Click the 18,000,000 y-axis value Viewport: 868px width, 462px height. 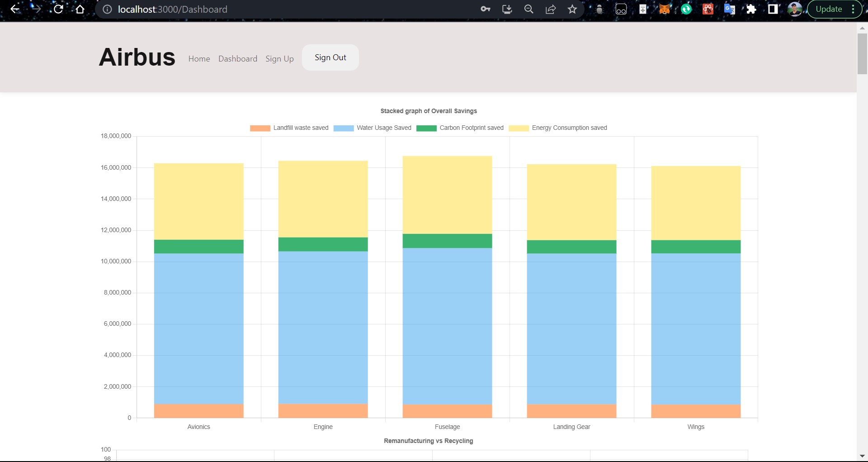pyautogui.click(x=116, y=136)
